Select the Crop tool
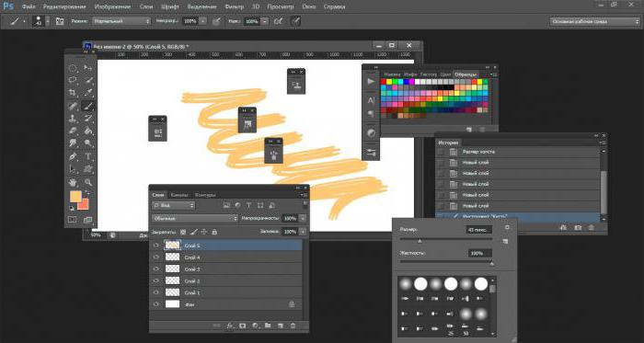This screenshot has width=644, height=343. click(x=73, y=93)
